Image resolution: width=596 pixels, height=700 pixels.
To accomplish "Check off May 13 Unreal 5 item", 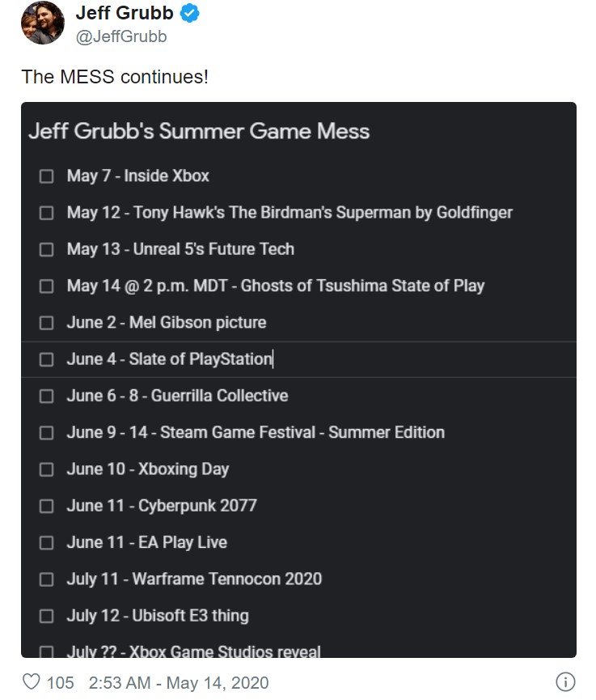I will (x=47, y=249).
